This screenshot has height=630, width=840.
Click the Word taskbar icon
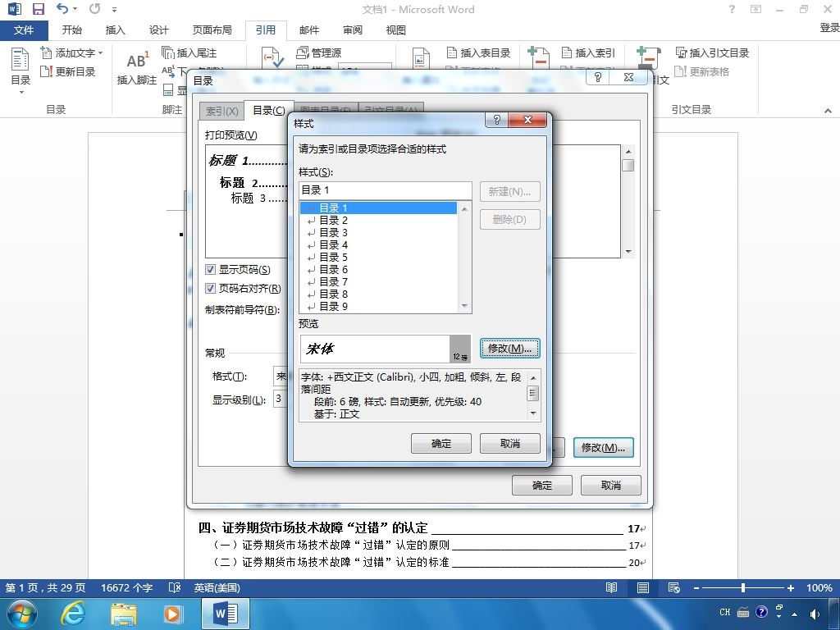click(226, 614)
